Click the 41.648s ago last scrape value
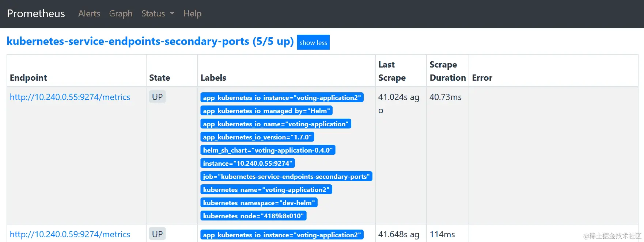This screenshot has width=644, height=242. [399, 234]
